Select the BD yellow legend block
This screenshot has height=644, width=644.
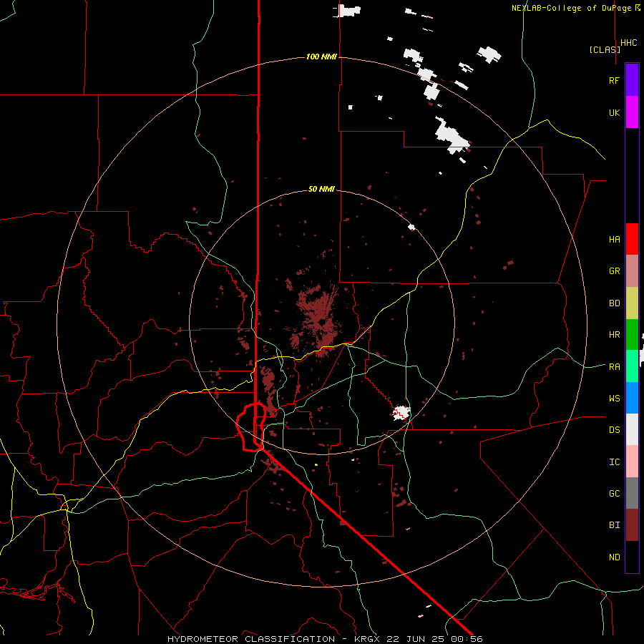coord(632,303)
